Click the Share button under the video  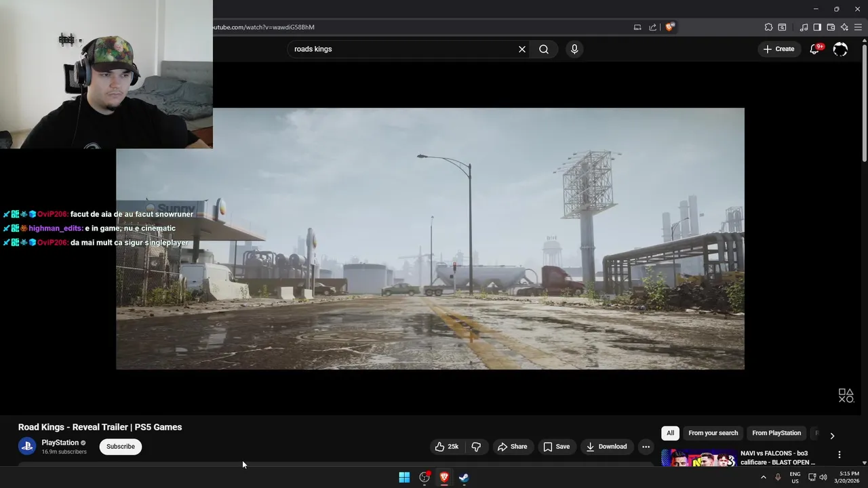click(x=512, y=447)
